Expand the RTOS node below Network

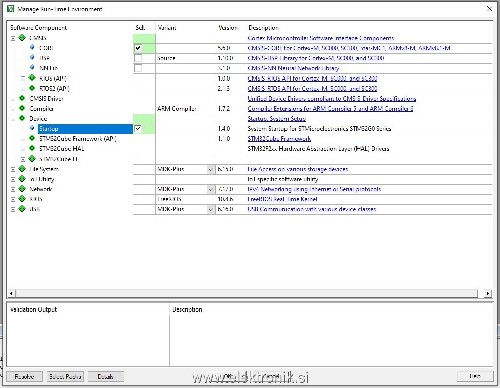click(13, 199)
